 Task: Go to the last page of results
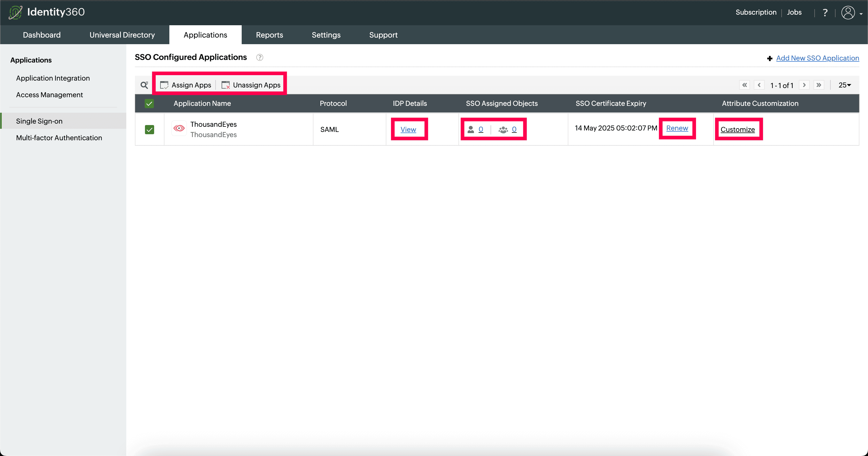pos(819,85)
